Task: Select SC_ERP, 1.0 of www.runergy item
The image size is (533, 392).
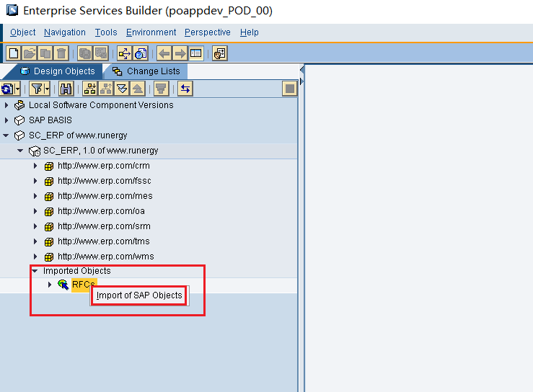Action: click(x=100, y=151)
